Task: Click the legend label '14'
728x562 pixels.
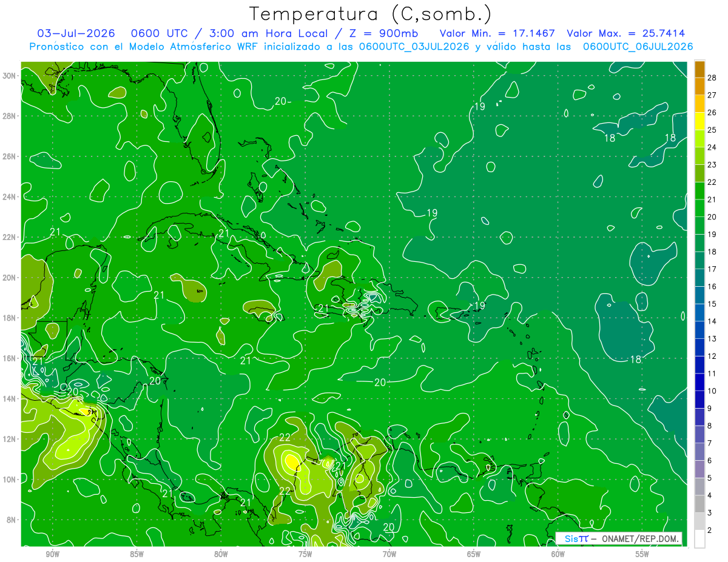Action: [x=712, y=321]
